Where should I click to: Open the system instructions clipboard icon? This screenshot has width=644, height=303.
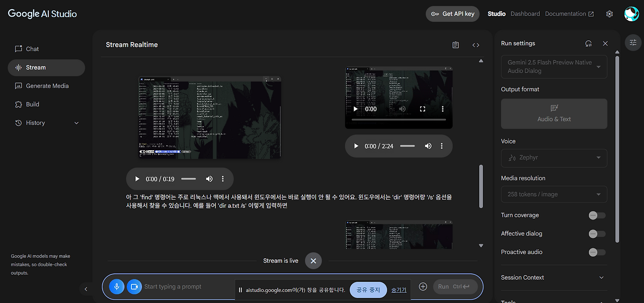click(x=456, y=45)
